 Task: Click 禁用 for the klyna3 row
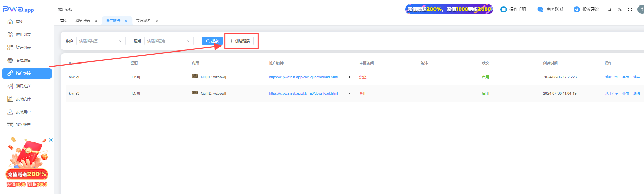click(625, 93)
